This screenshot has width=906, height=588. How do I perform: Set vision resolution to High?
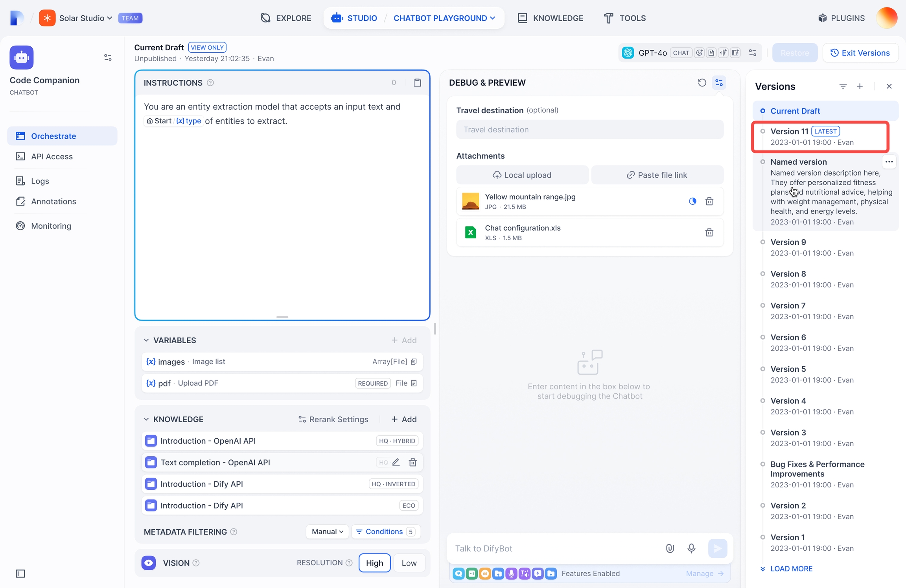click(374, 563)
